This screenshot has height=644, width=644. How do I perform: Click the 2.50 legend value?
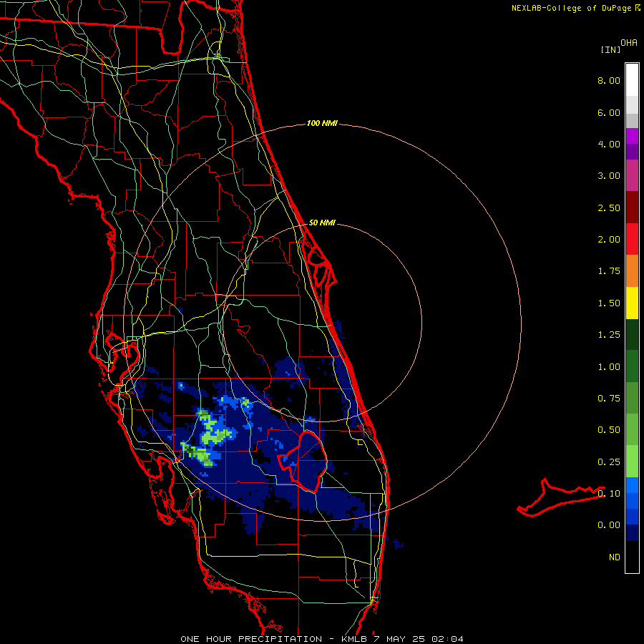click(x=609, y=208)
